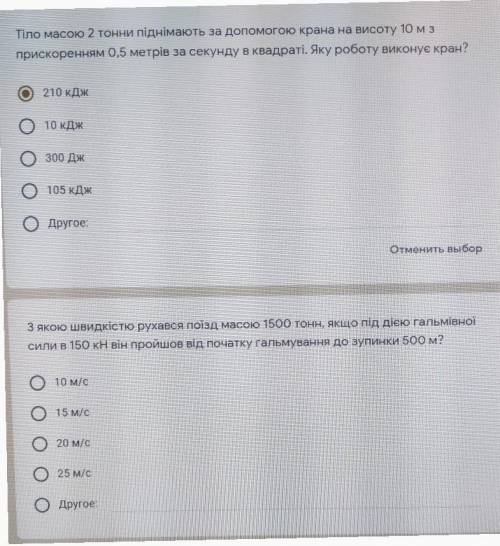Select the 25 м/с option
Viewport: 500px width, 546px height.
[41, 474]
